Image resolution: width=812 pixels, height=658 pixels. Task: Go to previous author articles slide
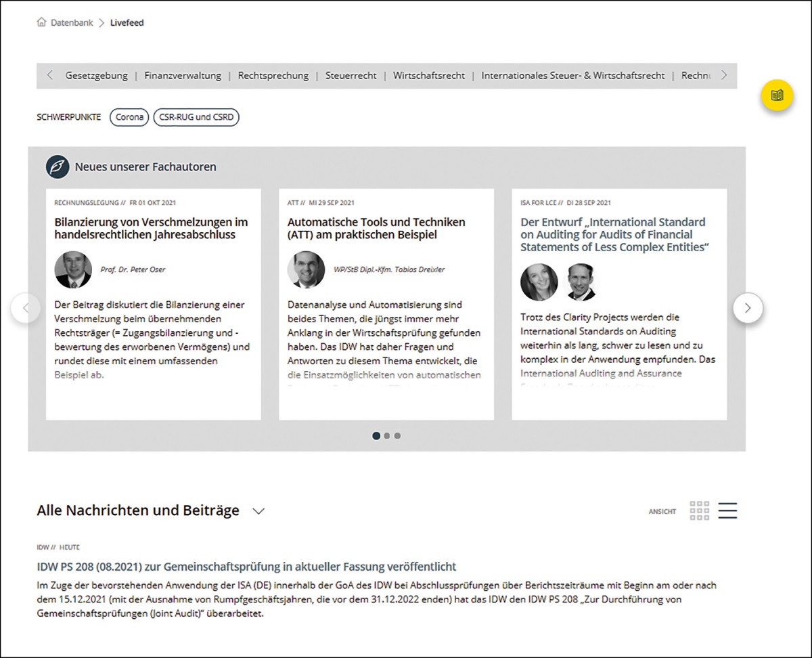(26, 308)
